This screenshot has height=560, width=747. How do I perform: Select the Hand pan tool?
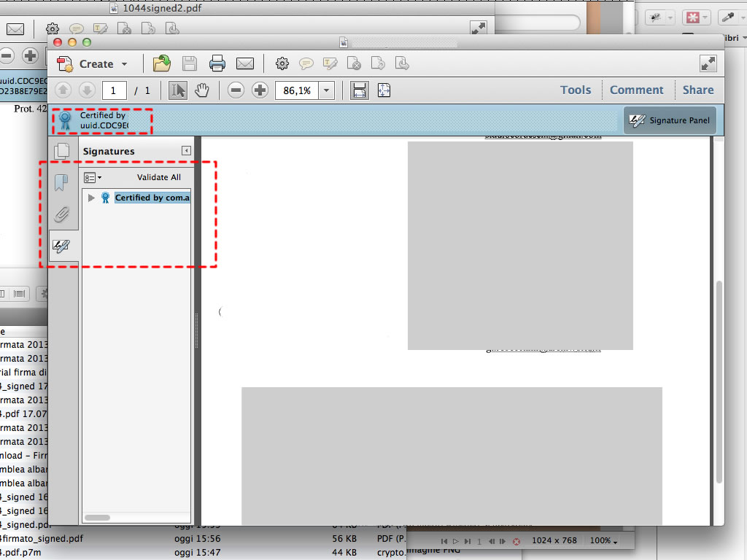click(x=201, y=90)
